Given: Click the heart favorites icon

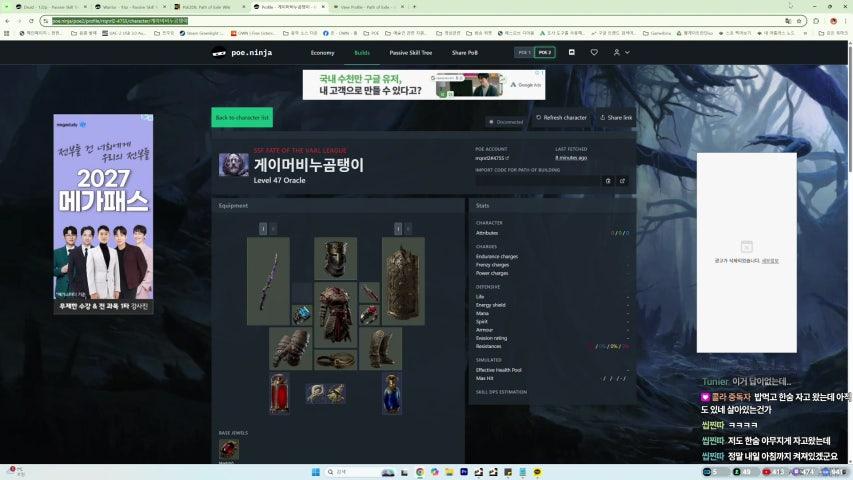Looking at the screenshot, I should point(594,52).
